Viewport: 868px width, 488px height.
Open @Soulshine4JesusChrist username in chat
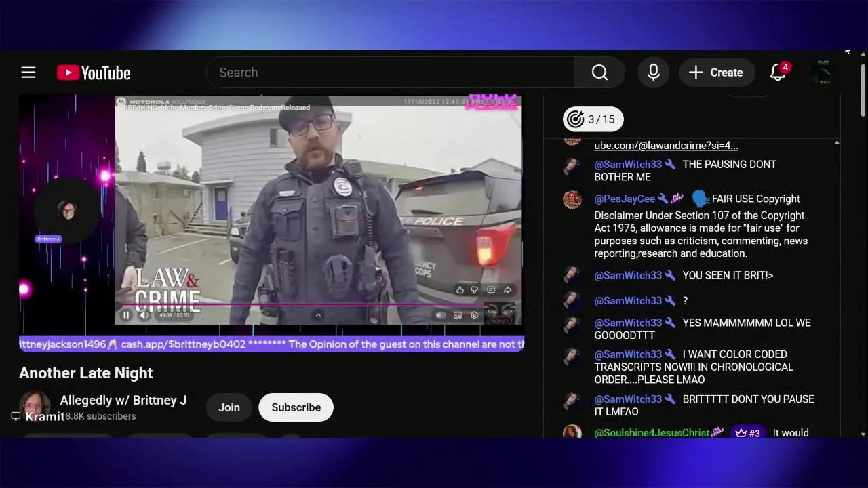(652, 432)
